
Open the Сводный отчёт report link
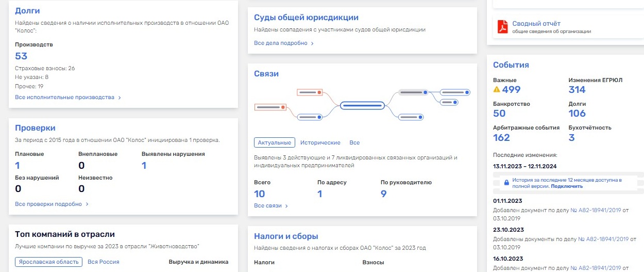pyautogui.click(x=536, y=23)
